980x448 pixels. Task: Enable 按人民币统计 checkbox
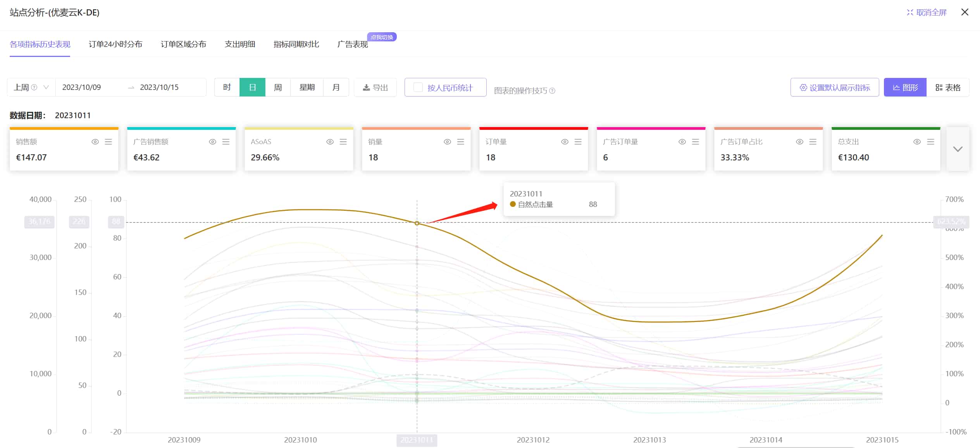click(418, 88)
